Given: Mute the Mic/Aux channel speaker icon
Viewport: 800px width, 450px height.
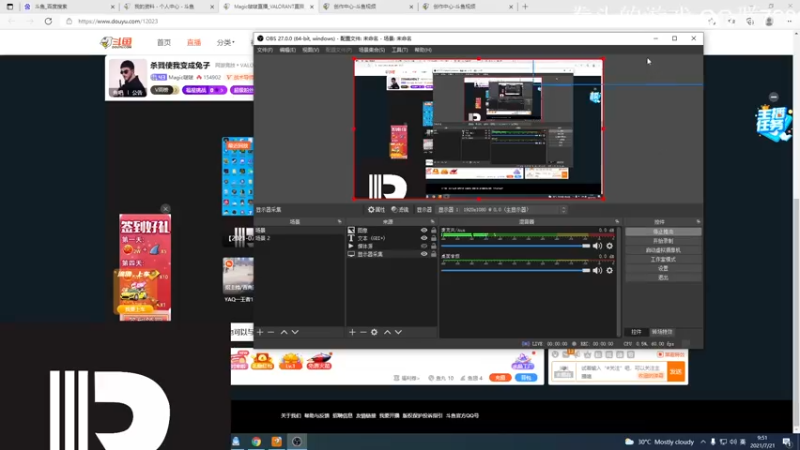Looking at the screenshot, I should (x=597, y=246).
